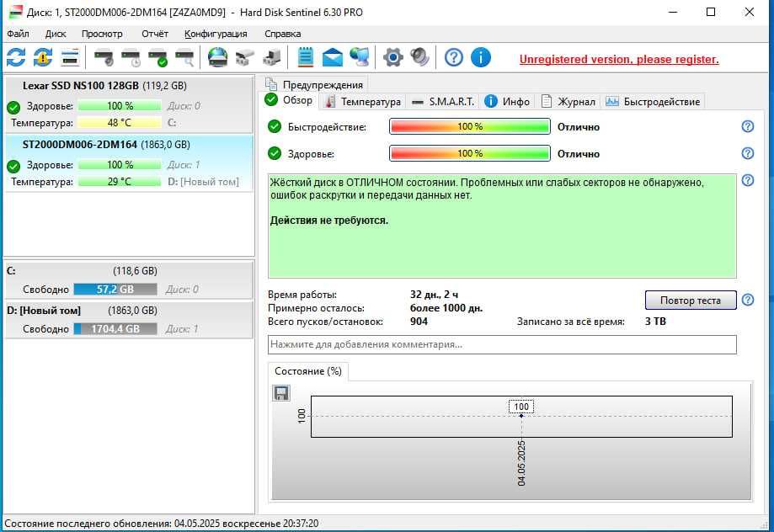The image size is (774, 532).
Task: Click help icon beside green status text
Action: point(748,180)
